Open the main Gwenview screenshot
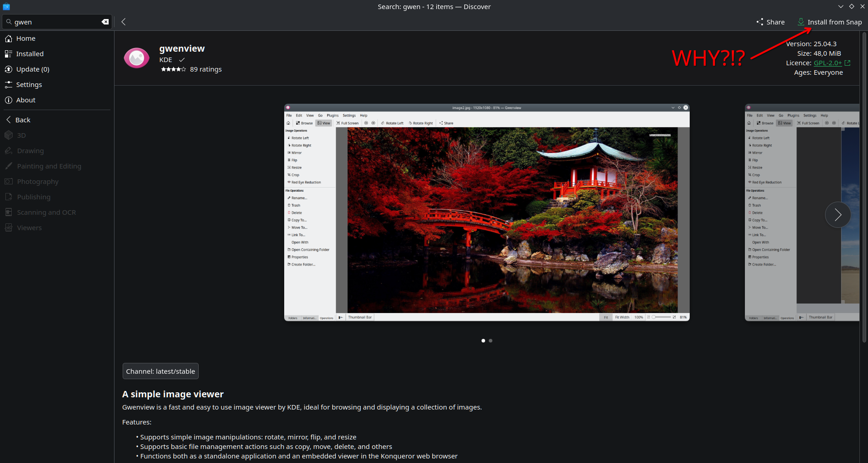This screenshot has height=463, width=868. 486,213
